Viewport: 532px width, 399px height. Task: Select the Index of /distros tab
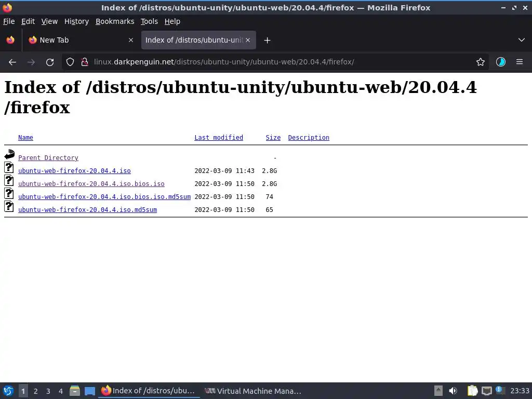coord(198,40)
